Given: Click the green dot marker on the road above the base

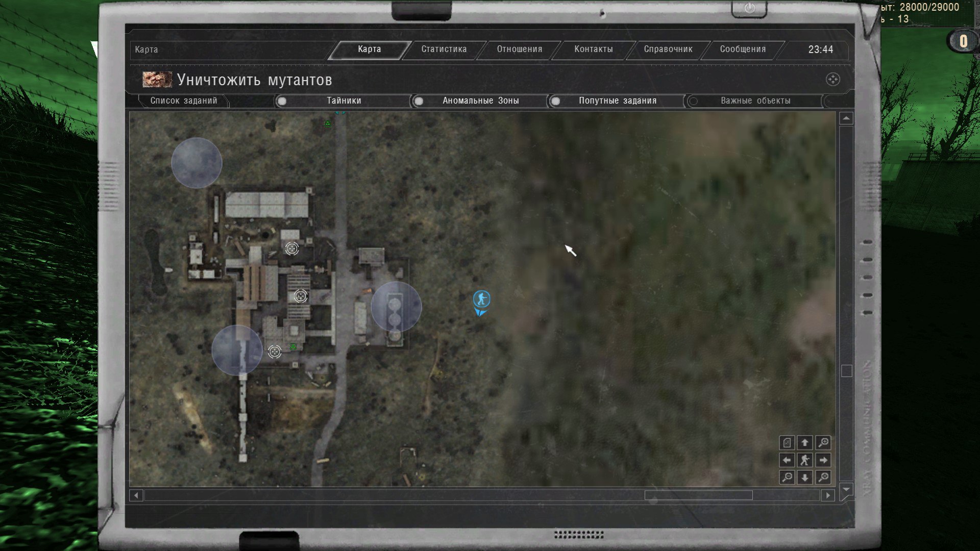Looking at the screenshot, I should (328, 123).
